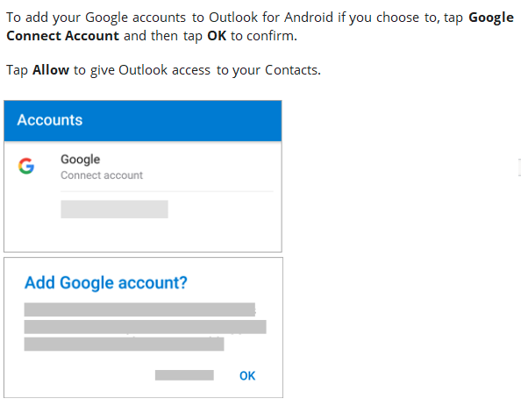Click the blue Accounts header bar
Viewport: 521px width, 420px height.
click(x=143, y=121)
